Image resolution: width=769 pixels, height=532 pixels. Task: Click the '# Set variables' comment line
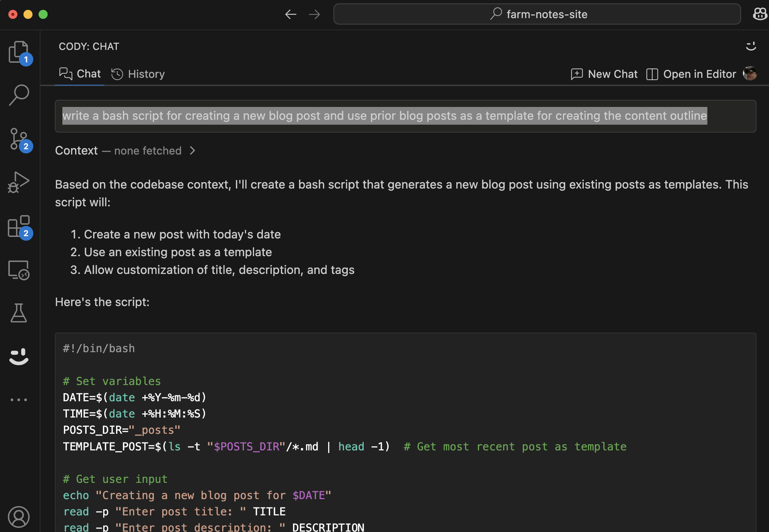pos(112,381)
